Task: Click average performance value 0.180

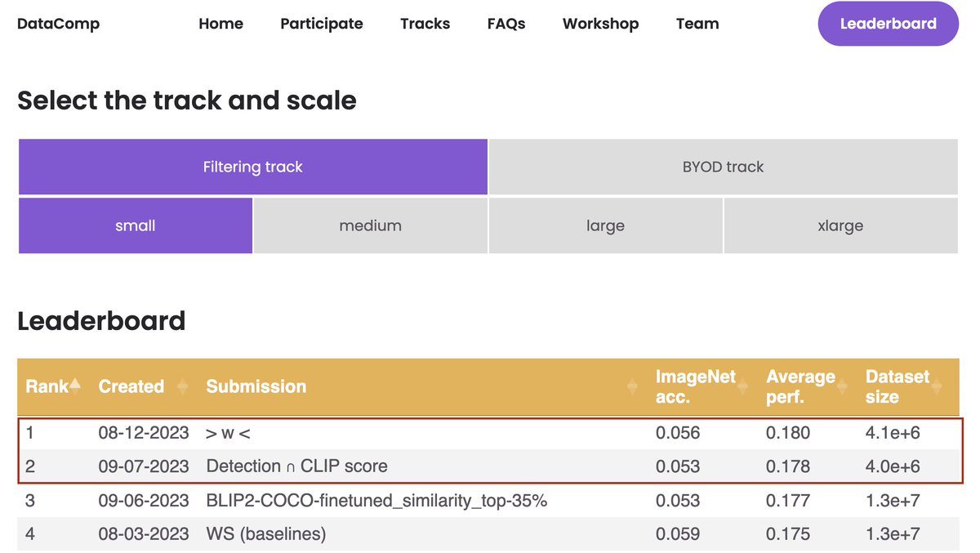Action: tap(788, 433)
